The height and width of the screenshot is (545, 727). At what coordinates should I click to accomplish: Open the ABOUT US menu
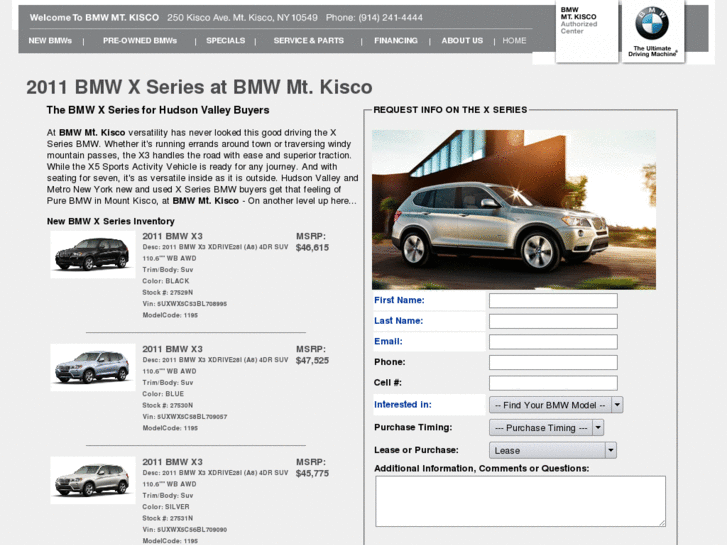click(462, 41)
